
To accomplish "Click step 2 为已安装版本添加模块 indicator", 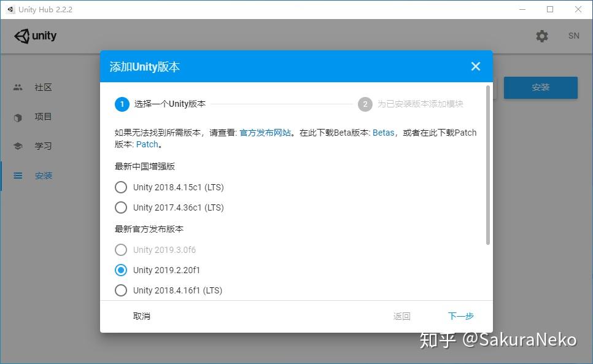I will click(365, 104).
